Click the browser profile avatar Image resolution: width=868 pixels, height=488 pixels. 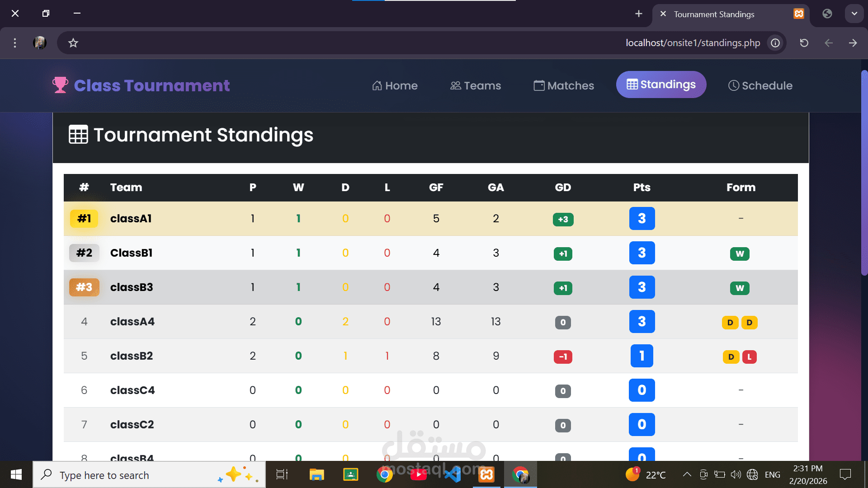click(x=40, y=43)
